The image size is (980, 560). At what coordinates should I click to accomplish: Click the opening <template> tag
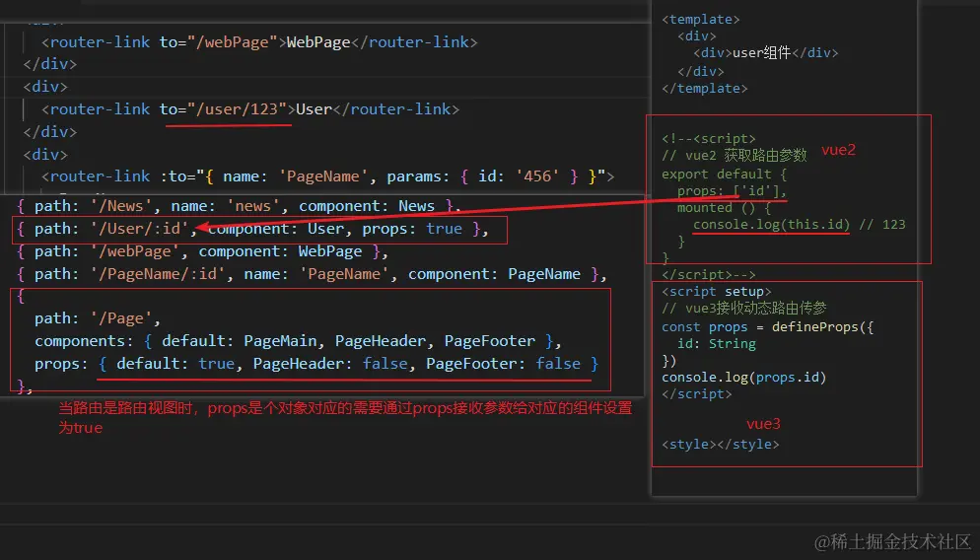point(701,20)
